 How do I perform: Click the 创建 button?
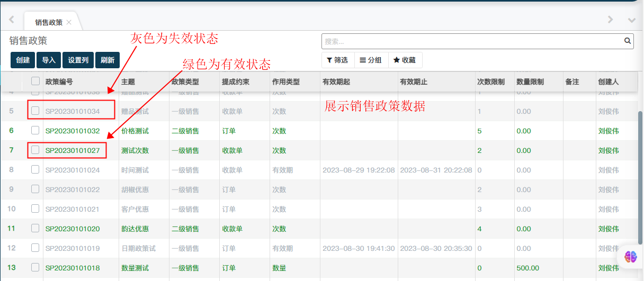23,60
